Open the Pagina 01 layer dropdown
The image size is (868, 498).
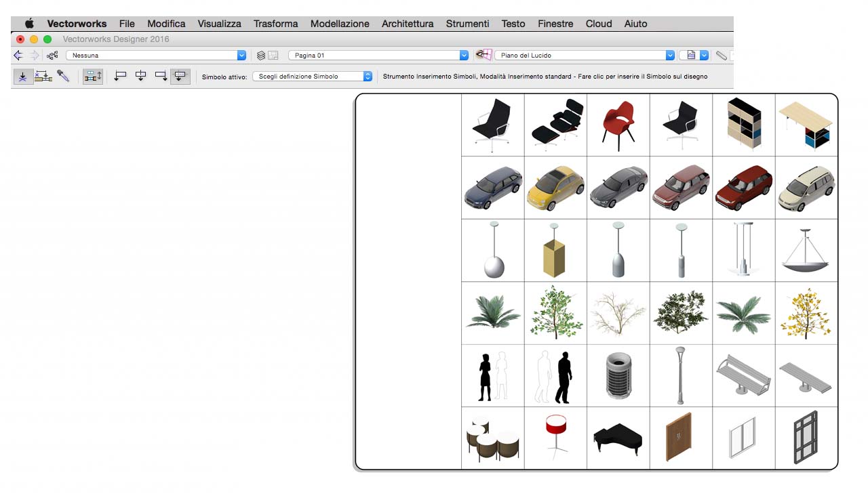point(378,56)
